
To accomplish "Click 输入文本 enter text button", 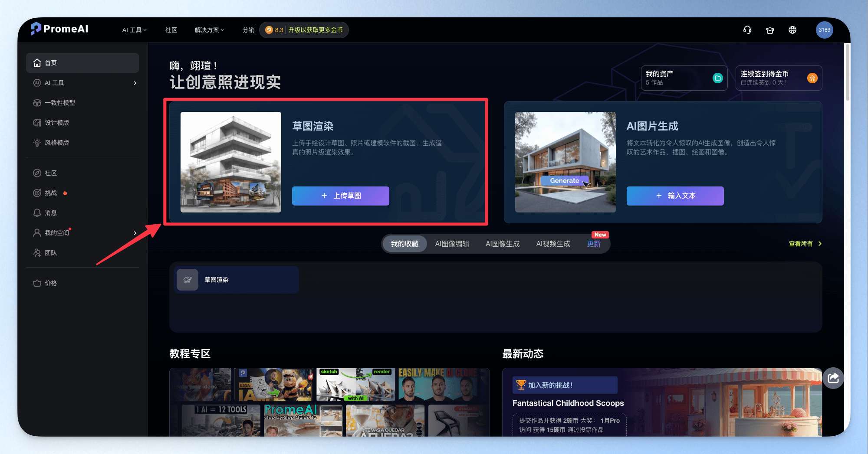I will [675, 196].
